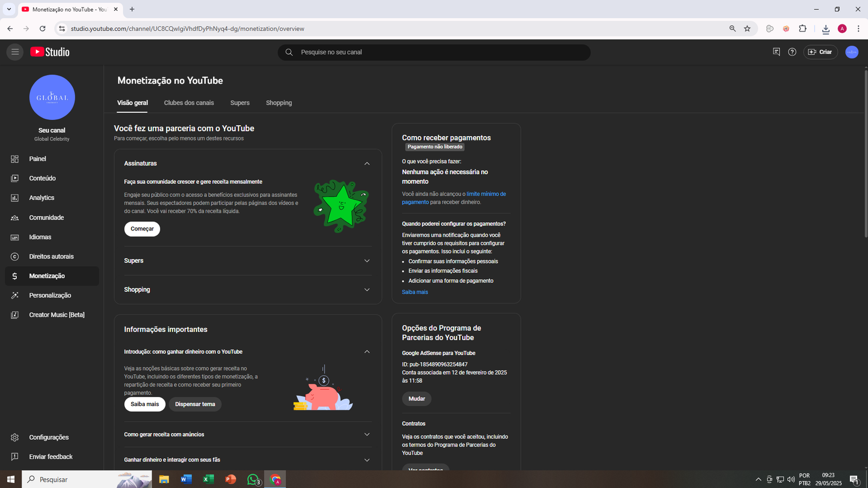Bookmark page with the star icon

747,29
